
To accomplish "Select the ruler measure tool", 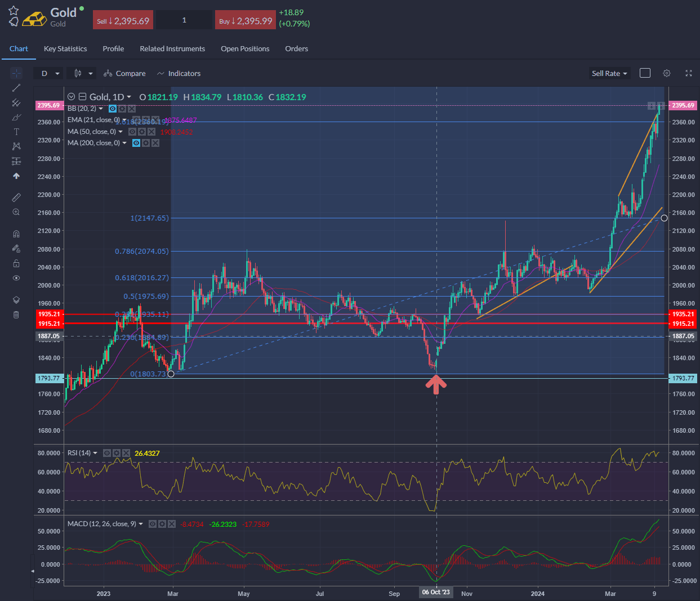I will 16,198.
